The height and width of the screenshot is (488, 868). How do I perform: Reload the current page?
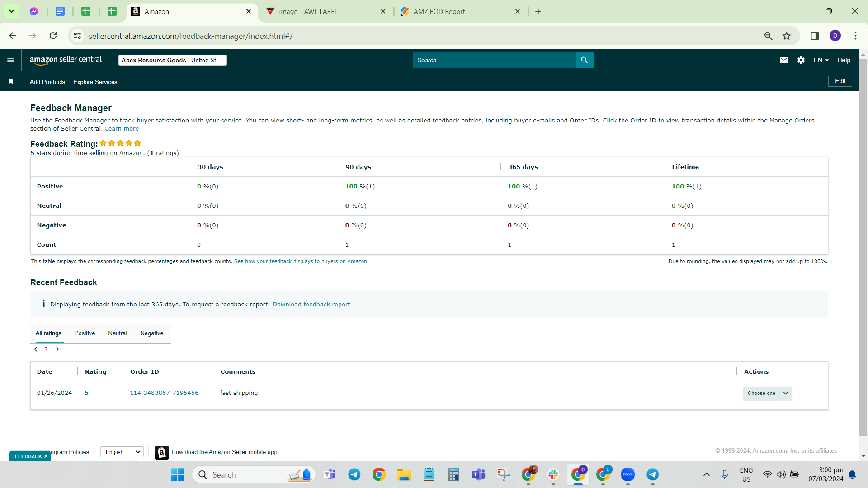point(53,36)
